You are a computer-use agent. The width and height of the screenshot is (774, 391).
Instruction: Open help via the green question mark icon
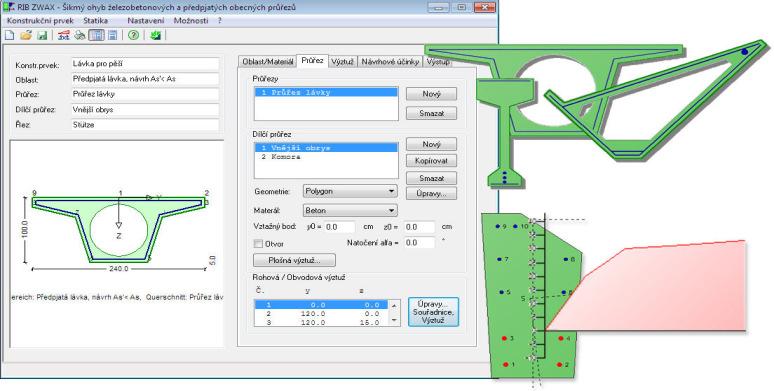pyautogui.click(x=133, y=35)
